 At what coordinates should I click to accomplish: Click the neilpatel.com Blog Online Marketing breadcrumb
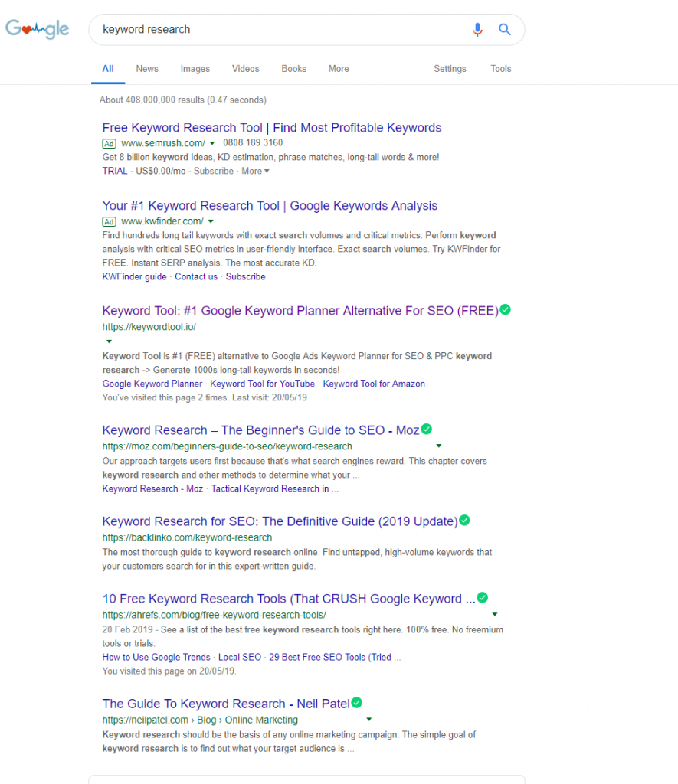(x=200, y=720)
